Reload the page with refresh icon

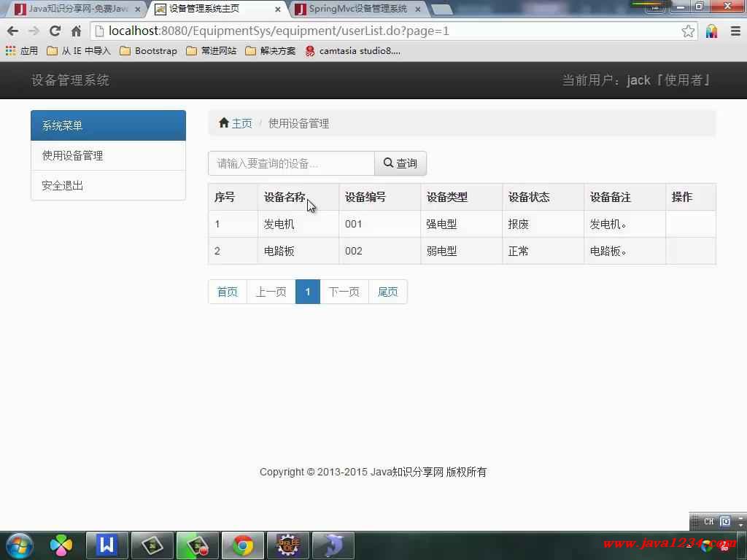[x=55, y=31]
